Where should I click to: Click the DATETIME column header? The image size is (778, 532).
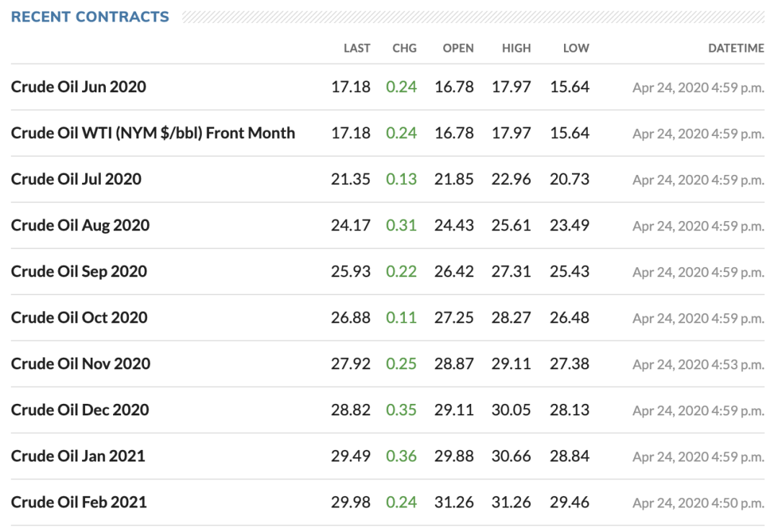click(735, 48)
